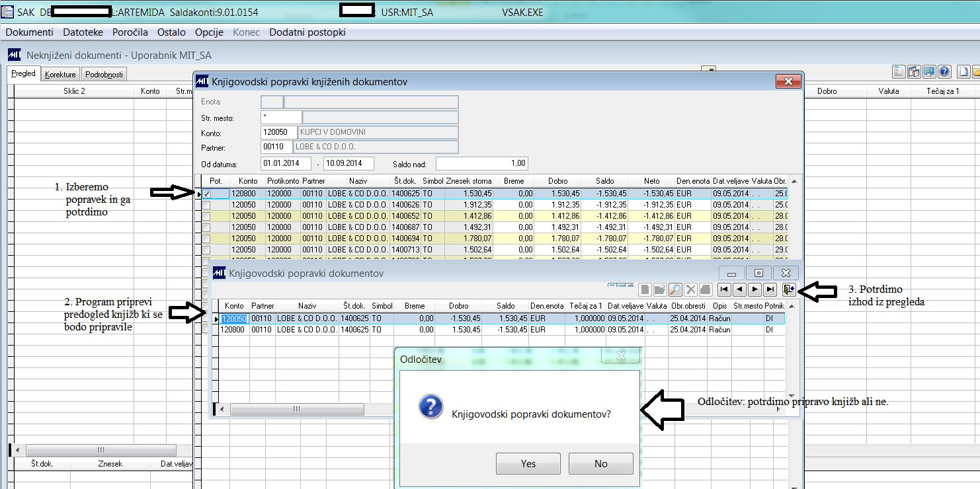Confirm the dialog by pressing Yes
The image size is (980, 489).
pos(528,463)
